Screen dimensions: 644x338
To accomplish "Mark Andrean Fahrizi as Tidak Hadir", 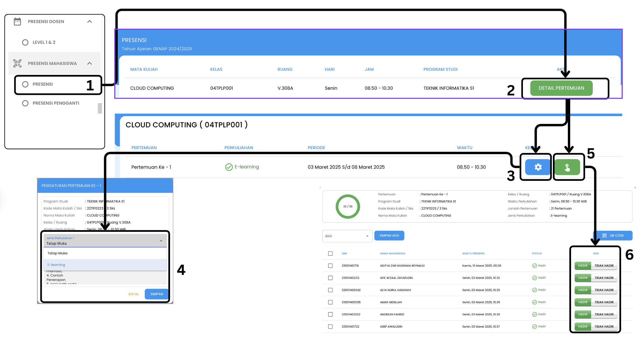I will tap(604, 314).
